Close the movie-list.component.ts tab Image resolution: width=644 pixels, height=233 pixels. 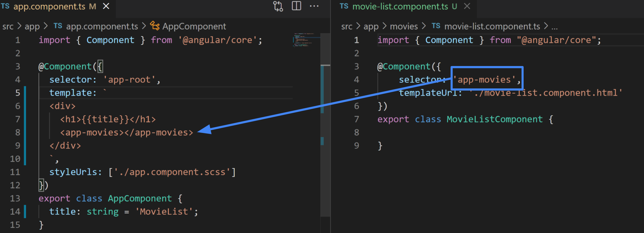(467, 6)
